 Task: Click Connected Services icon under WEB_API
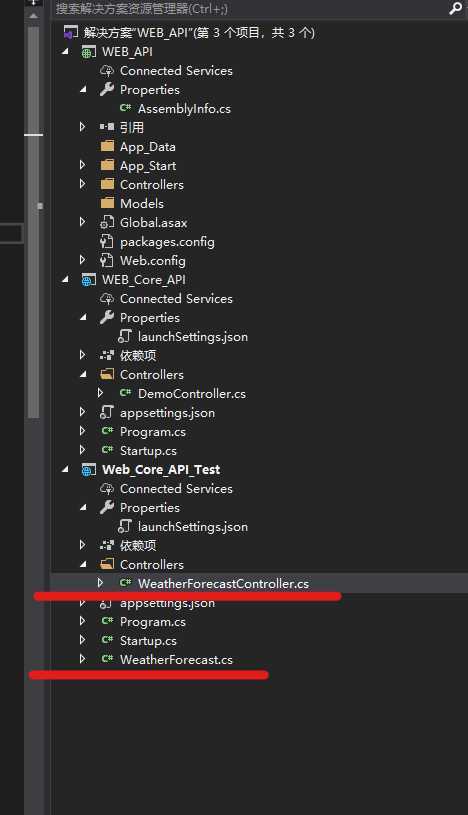(x=107, y=71)
